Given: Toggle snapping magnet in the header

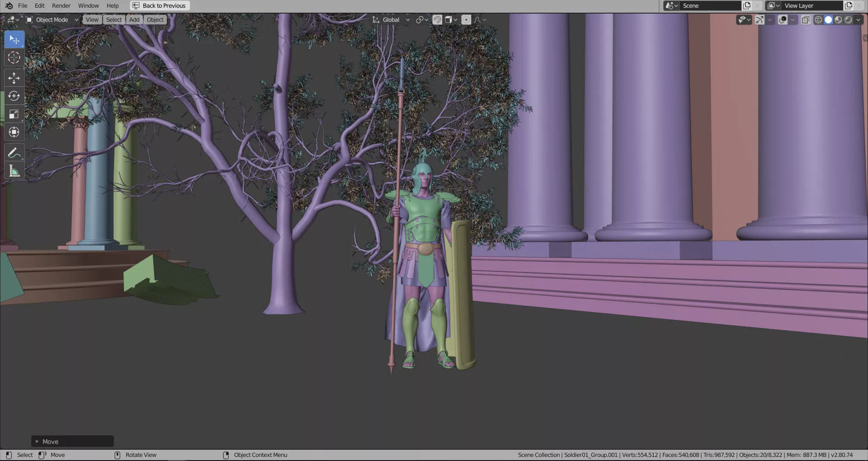Looking at the screenshot, I should tap(437, 20).
